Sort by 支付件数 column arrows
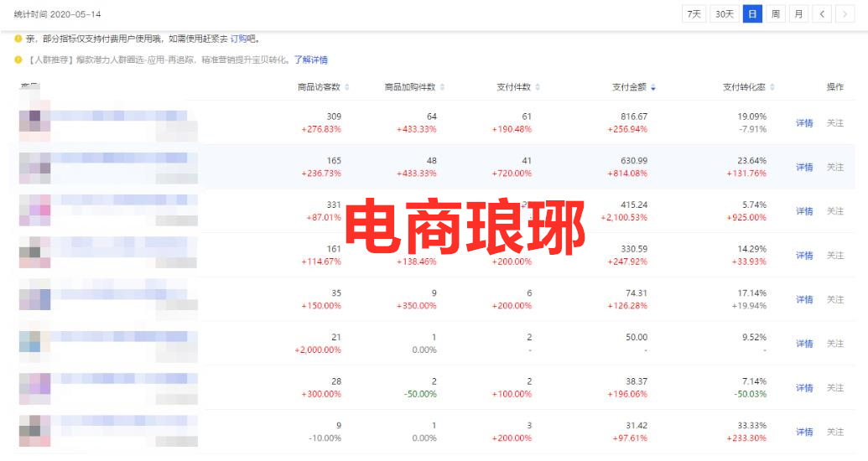Image resolution: width=868 pixels, height=461 pixels. (538, 87)
